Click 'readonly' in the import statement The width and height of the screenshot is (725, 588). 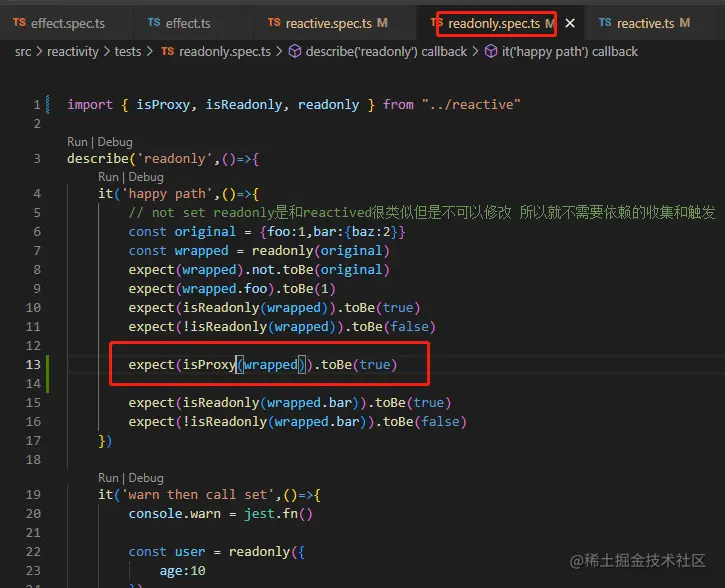coord(328,105)
